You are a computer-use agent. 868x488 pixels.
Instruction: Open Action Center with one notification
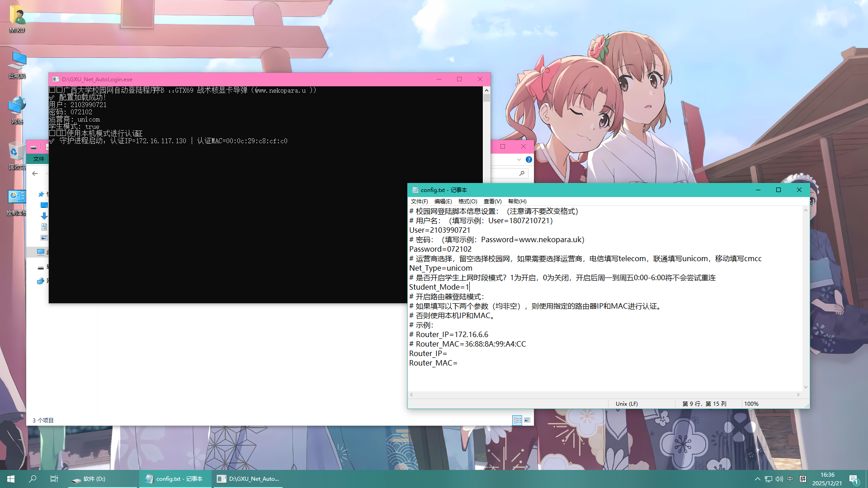pyautogui.click(x=854, y=479)
